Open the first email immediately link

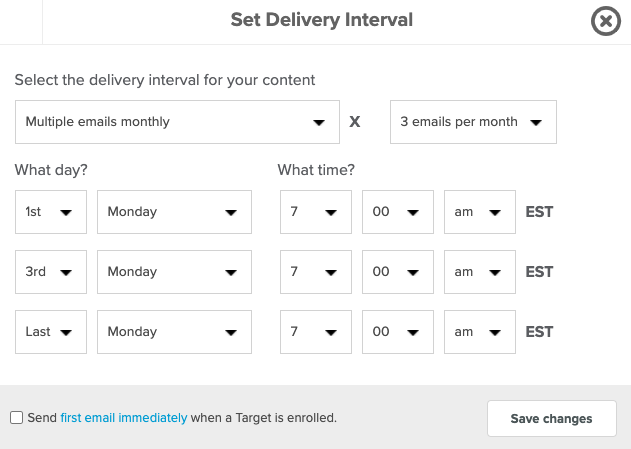click(124, 418)
